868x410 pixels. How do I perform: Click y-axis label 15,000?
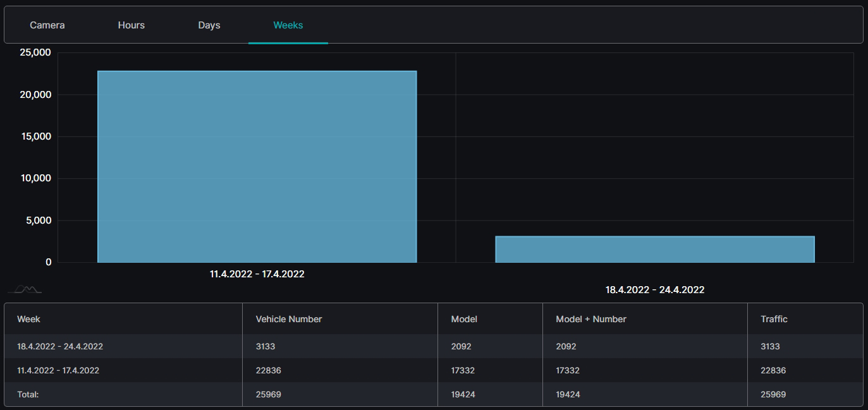point(35,136)
